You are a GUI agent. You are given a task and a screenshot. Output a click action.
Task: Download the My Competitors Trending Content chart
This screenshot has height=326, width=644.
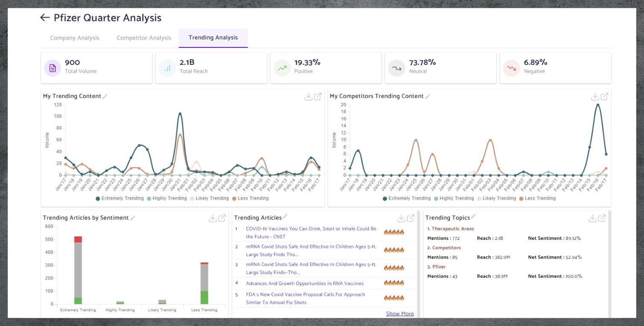[595, 96]
